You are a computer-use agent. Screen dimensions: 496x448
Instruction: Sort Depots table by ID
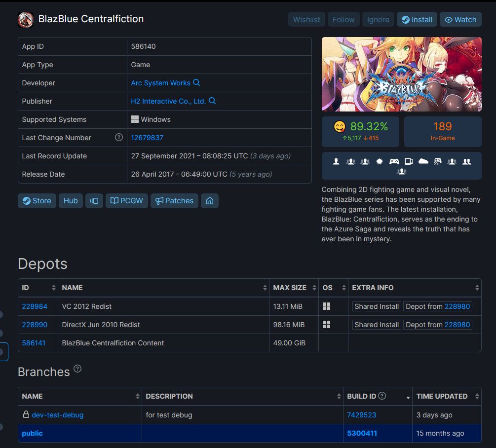click(x=38, y=288)
